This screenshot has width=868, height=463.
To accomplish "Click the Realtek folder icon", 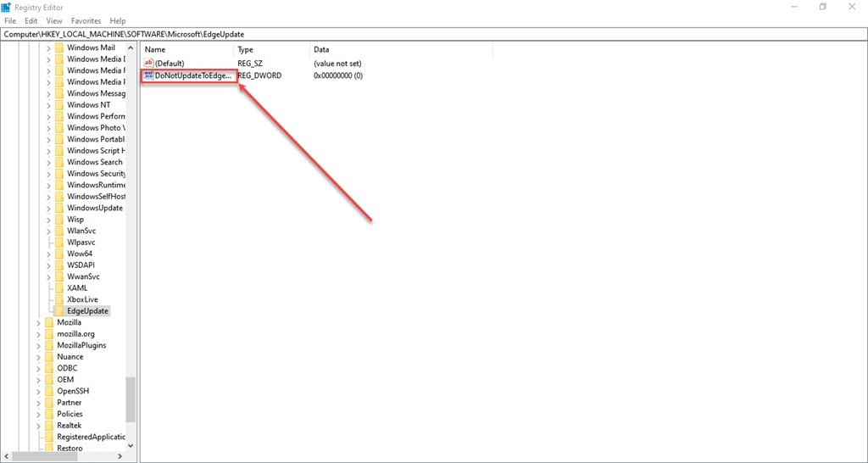I will [49, 426].
